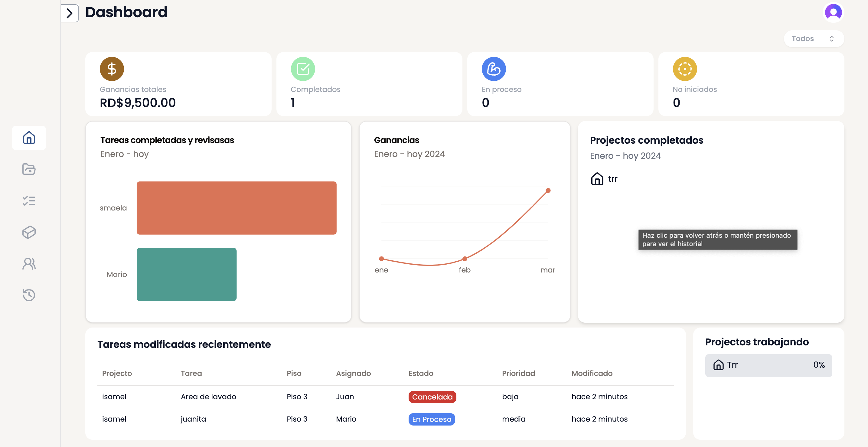
Task: Open the users sidebar icon
Action: (x=29, y=264)
